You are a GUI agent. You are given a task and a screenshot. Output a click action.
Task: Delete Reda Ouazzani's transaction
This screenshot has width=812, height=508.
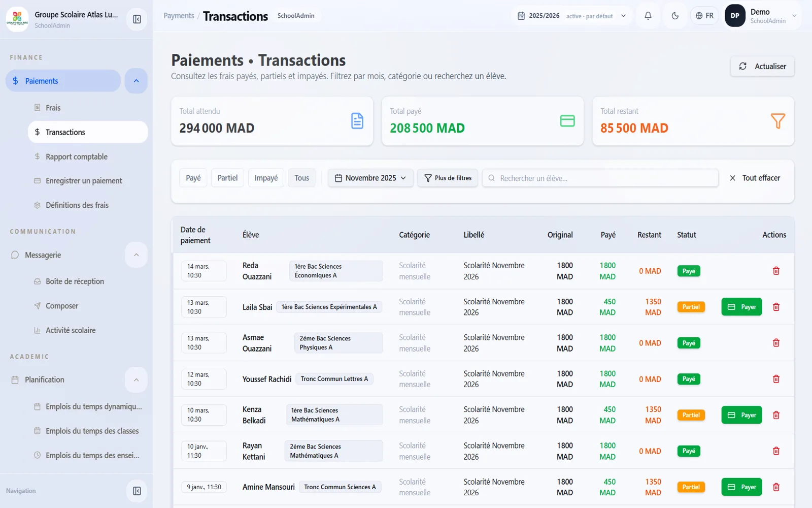point(776,271)
